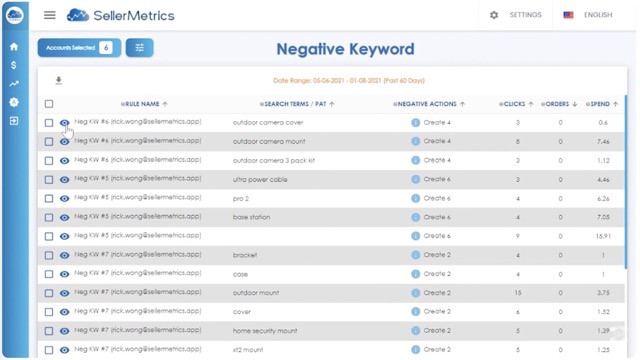Check the outdoor camera cover row
The image size is (640, 360).
click(x=49, y=123)
